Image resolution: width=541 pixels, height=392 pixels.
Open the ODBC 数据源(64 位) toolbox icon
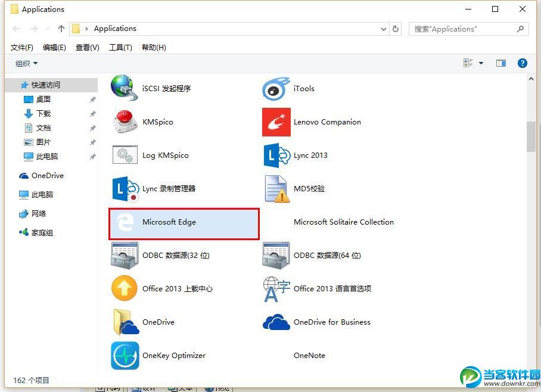point(276,256)
